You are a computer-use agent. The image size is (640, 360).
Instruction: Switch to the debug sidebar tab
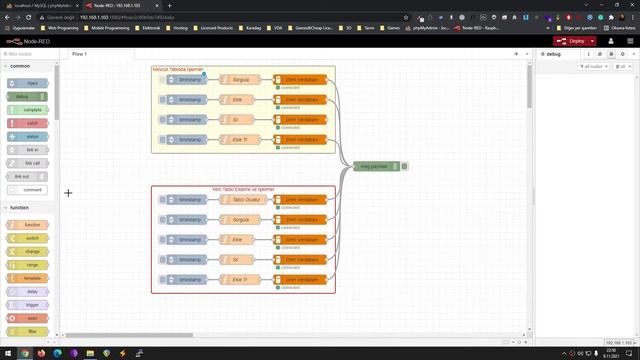click(x=554, y=54)
